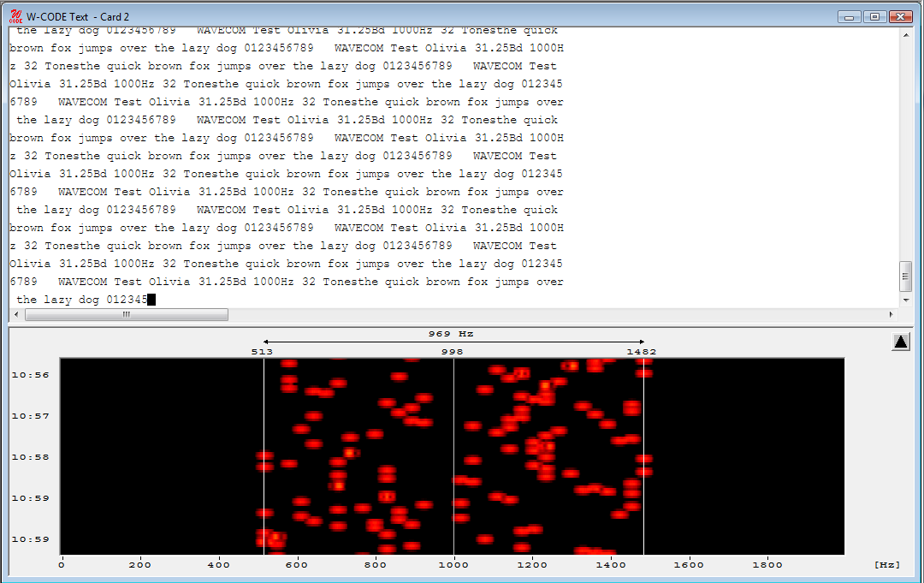The height and width of the screenshot is (583, 924).
Task: Click the W-CODE application icon in title bar
Action: (x=15, y=16)
